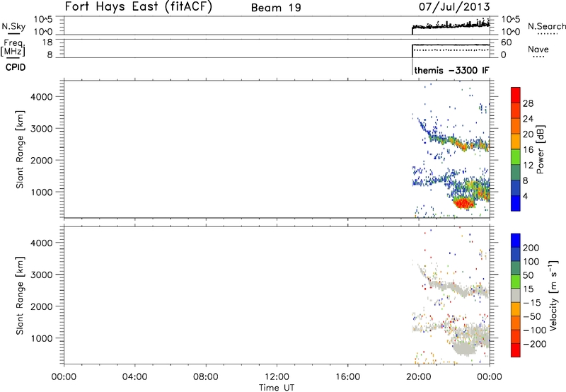The width and height of the screenshot is (566, 392).
Task: Click the '12:00' time tick label
Action: click(x=277, y=377)
